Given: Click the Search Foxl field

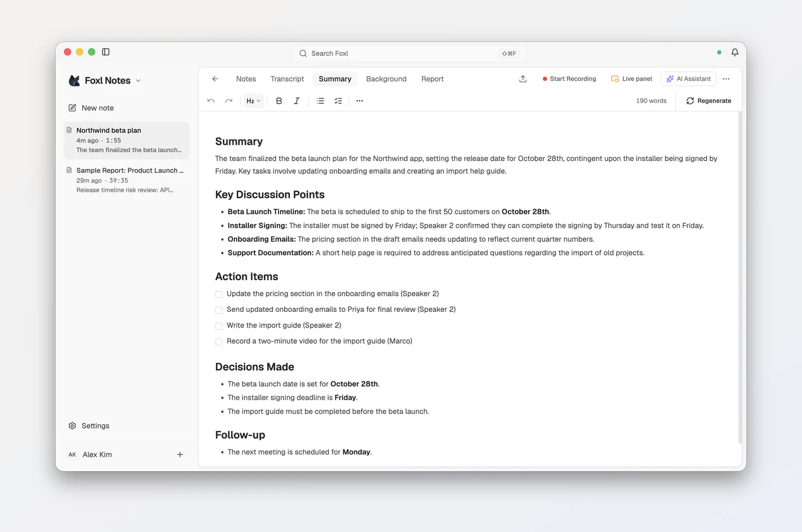Looking at the screenshot, I should 409,53.
